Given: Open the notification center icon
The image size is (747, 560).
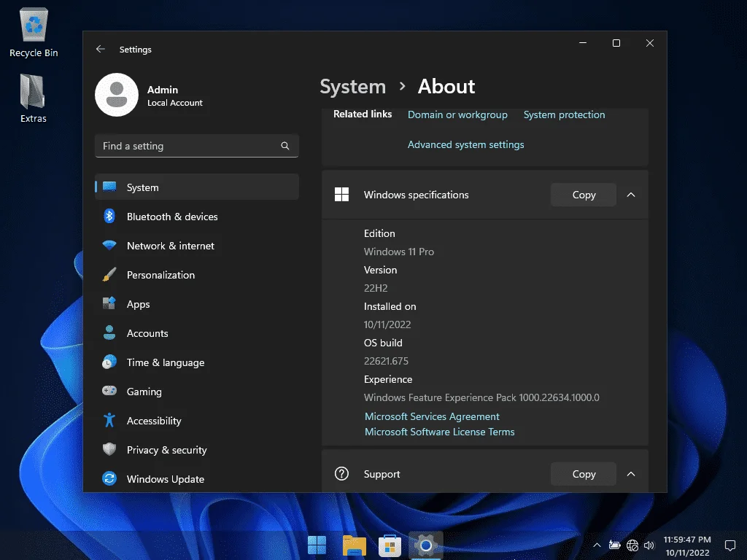Looking at the screenshot, I should point(729,545).
